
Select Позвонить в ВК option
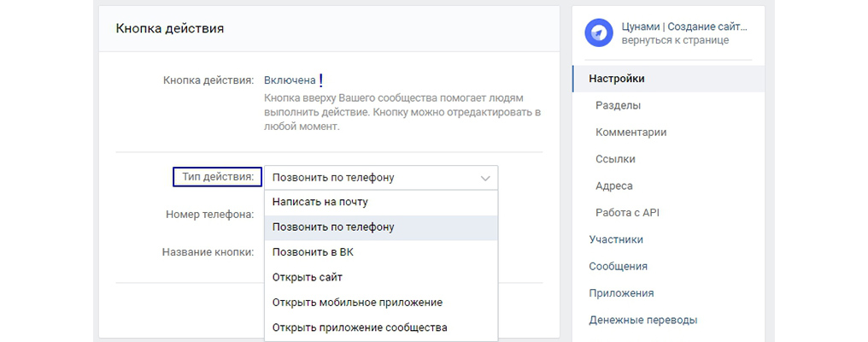coord(381,252)
